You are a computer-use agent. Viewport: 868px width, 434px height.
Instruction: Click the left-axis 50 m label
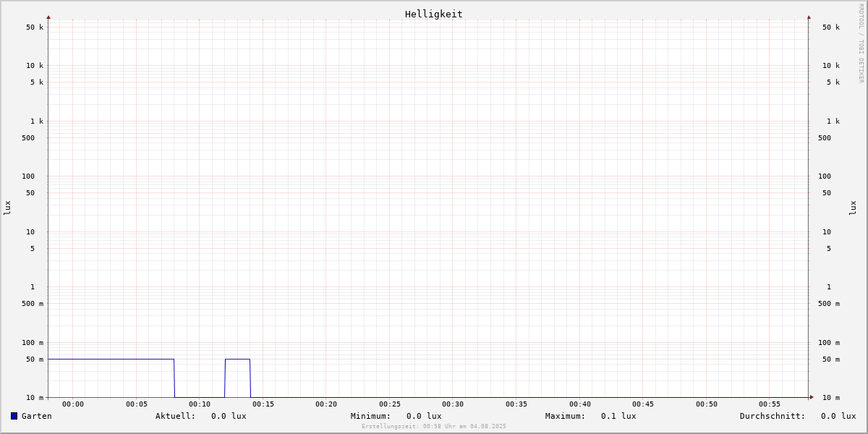coord(35,359)
